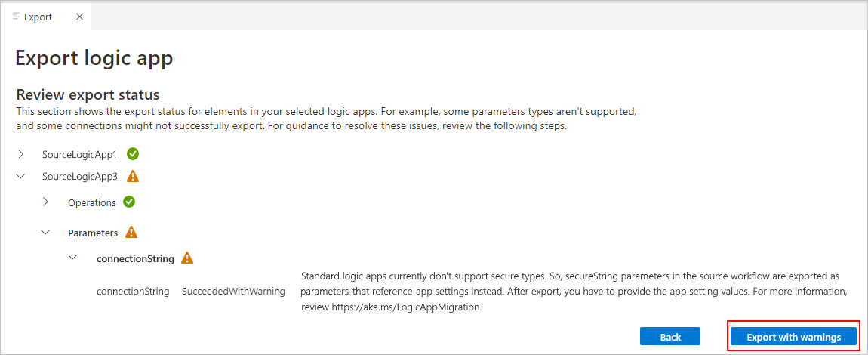Click the SucceededWithWarning status text
This screenshot has height=355, width=868.
234,292
